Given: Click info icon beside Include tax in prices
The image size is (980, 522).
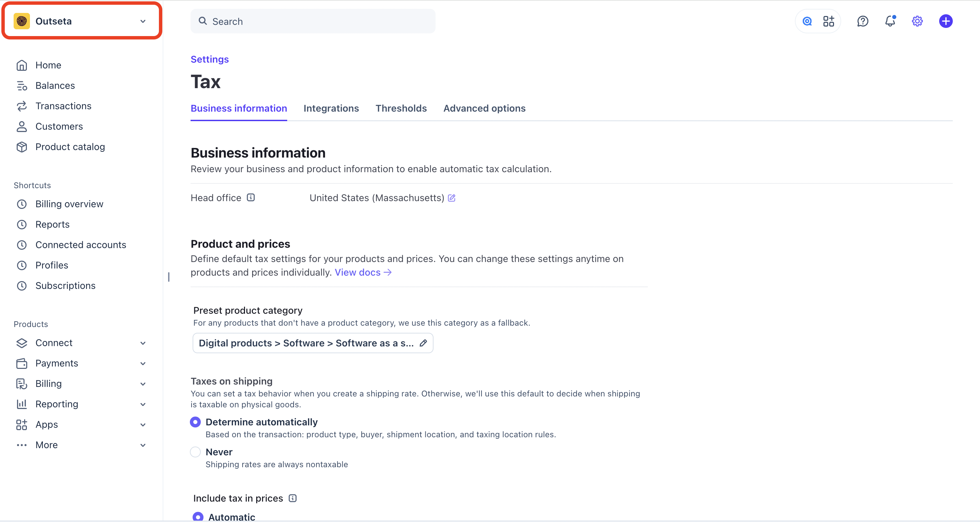Looking at the screenshot, I should click(293, 498).
